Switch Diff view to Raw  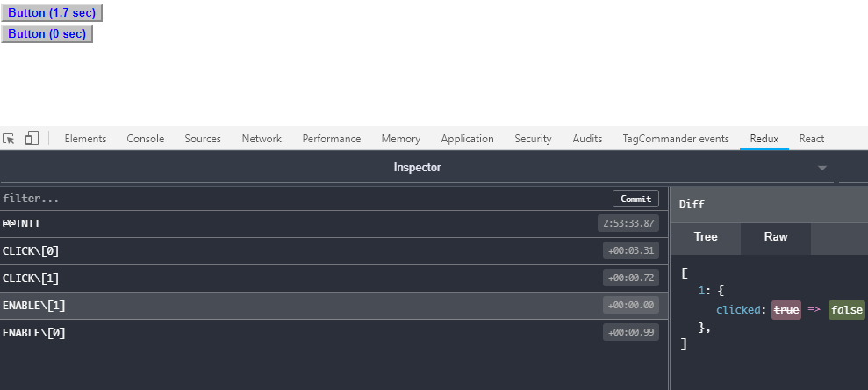776,237
